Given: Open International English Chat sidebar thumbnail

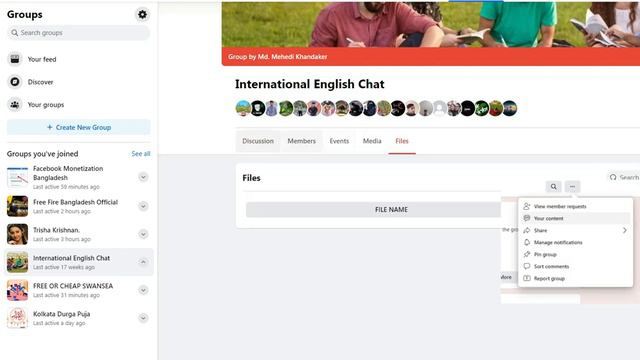Looking at the screenshot, I should (x=18, y=262).
